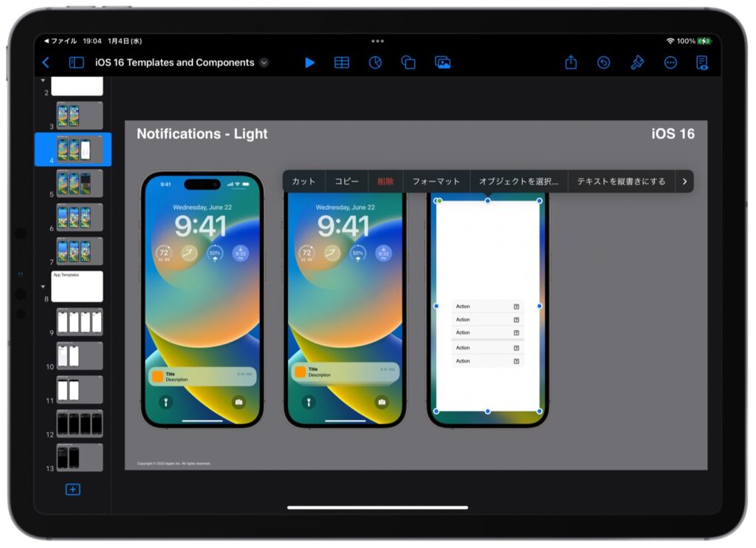
Task: Open the table insertion tool
Action: point(342,63)
